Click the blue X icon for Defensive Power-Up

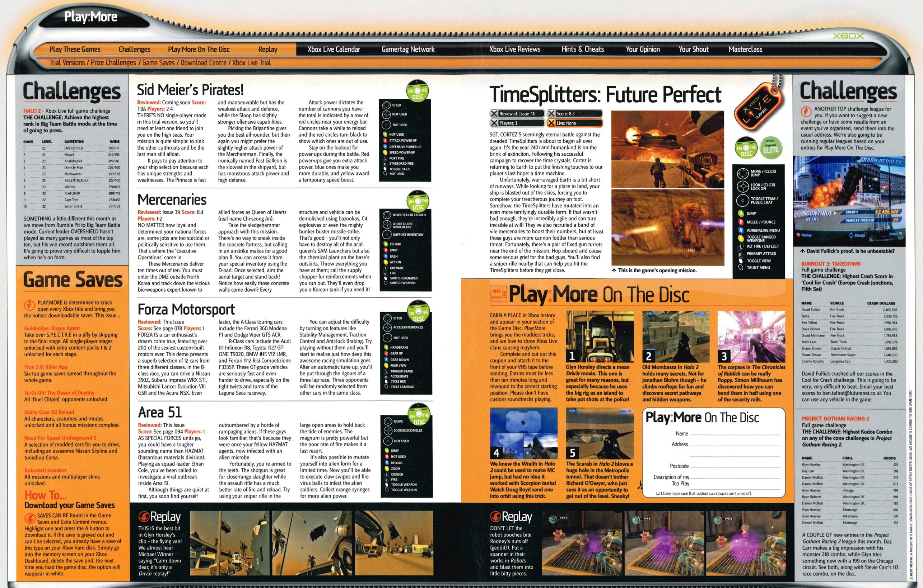385,147
